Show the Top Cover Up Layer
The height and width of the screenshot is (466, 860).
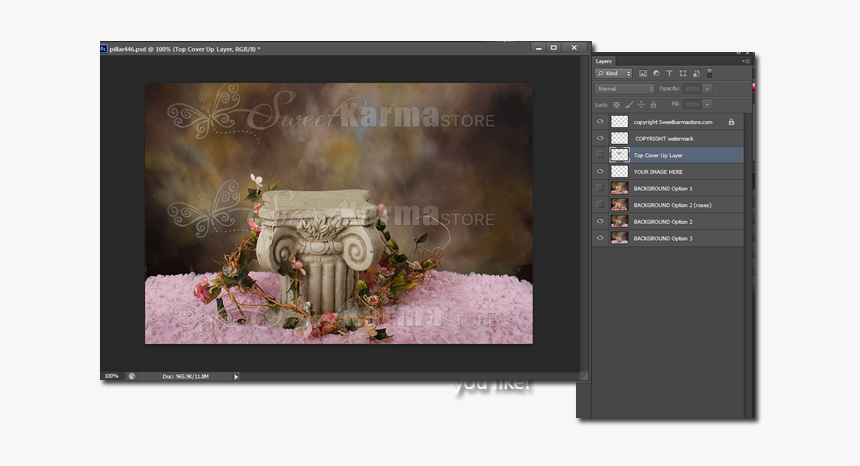[x=600, y=155]
